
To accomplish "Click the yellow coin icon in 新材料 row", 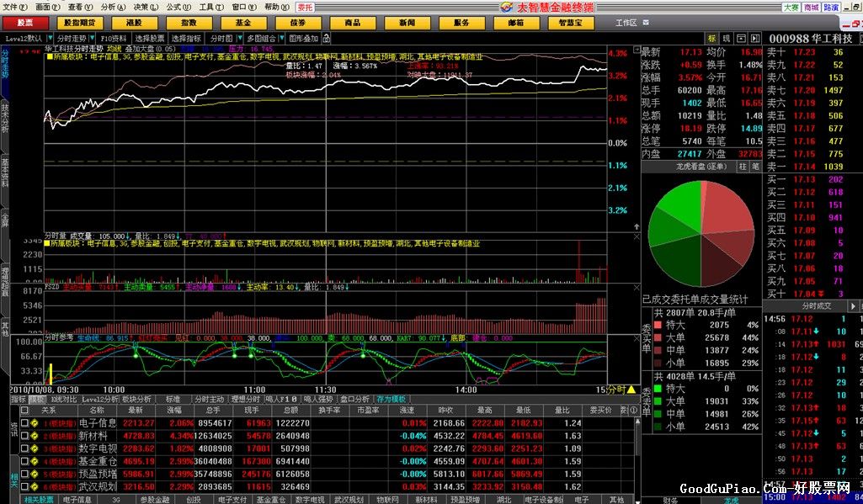I will click(x=35, y=436).
